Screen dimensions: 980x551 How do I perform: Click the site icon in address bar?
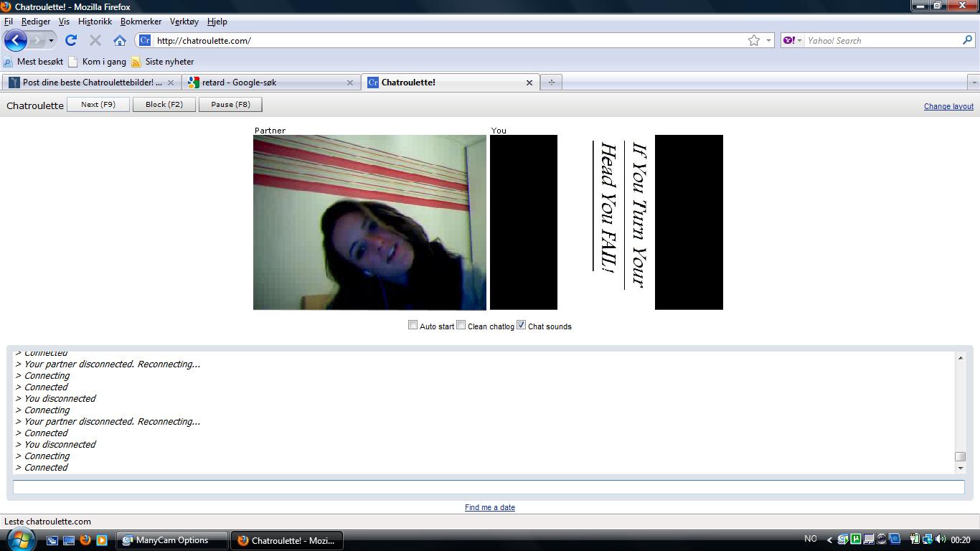145,41
